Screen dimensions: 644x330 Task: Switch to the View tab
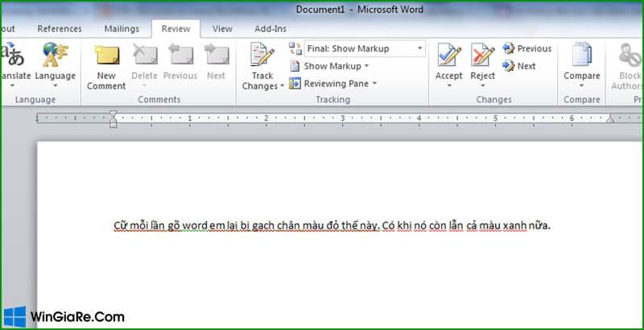222,29
